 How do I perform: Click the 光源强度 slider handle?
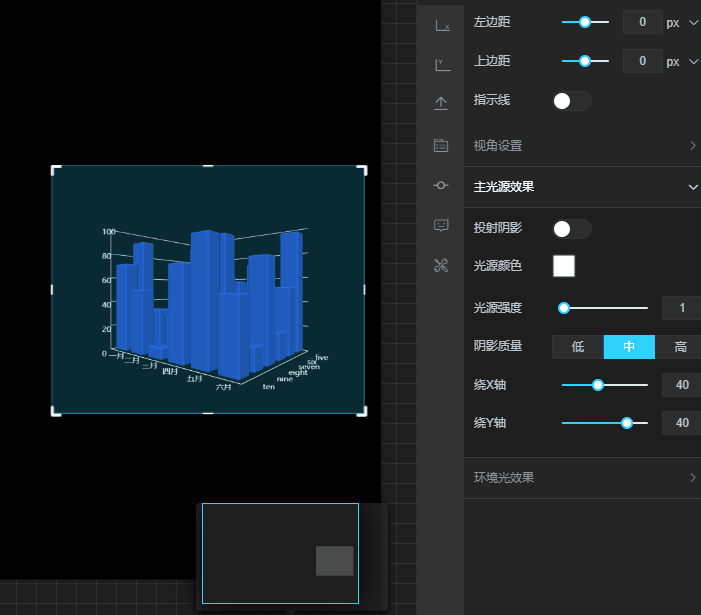(564, 308)
